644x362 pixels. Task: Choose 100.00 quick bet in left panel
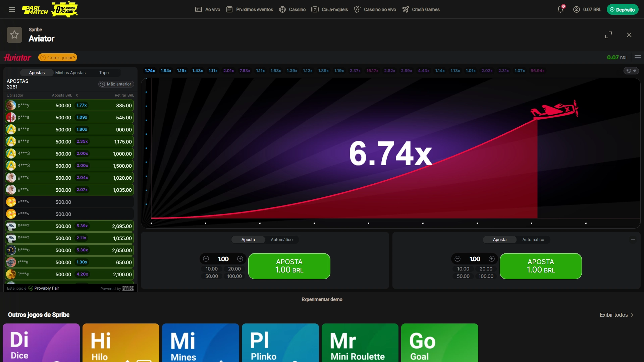point(234,276)
